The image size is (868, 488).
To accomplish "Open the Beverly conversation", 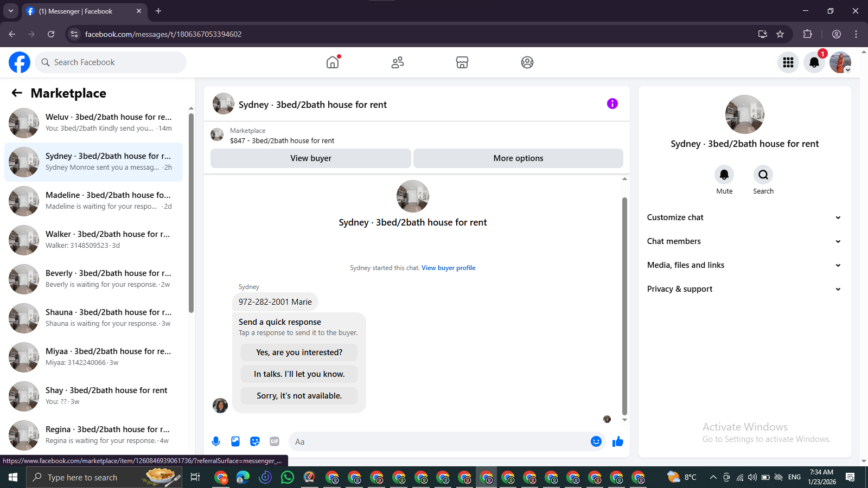I will click(x=93, y=279).
